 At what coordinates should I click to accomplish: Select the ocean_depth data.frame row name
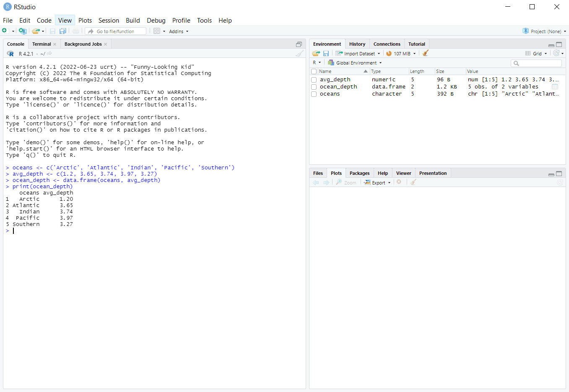pyautogui.click(x=338, y=87)
